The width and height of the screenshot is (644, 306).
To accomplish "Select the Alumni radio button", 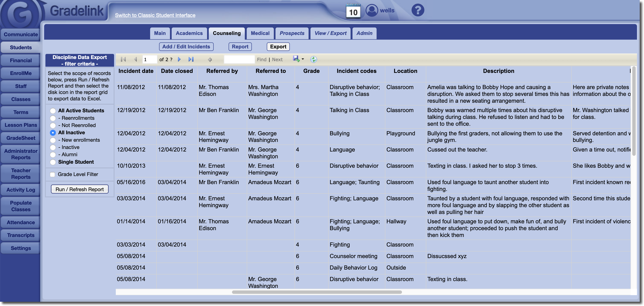I will [x=53, y=155].
